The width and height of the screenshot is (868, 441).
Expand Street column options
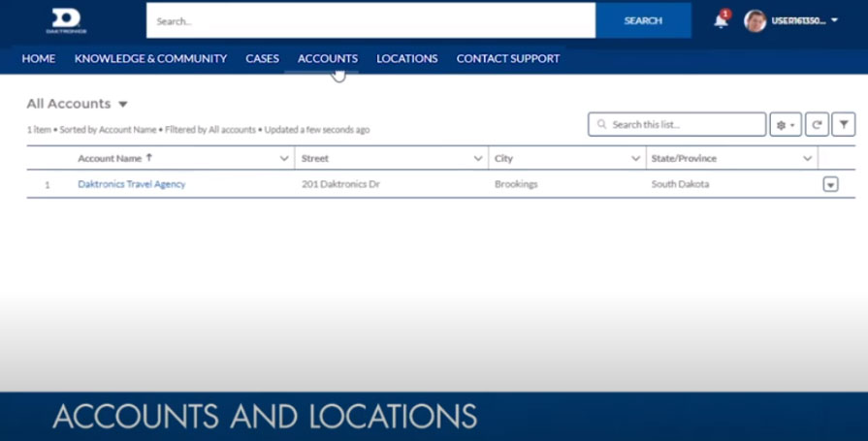pyautogui.click(x=478, y=158)
